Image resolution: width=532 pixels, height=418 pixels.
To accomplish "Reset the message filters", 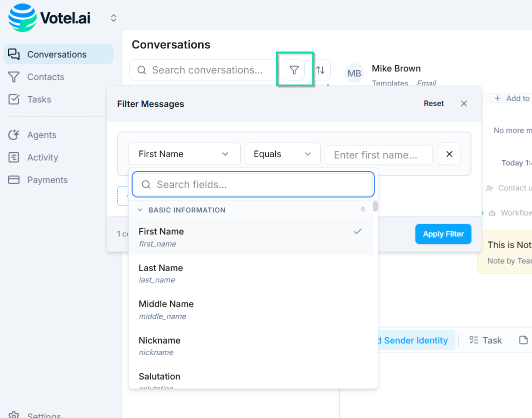I will pyautogui.click(x=433, y=103).
